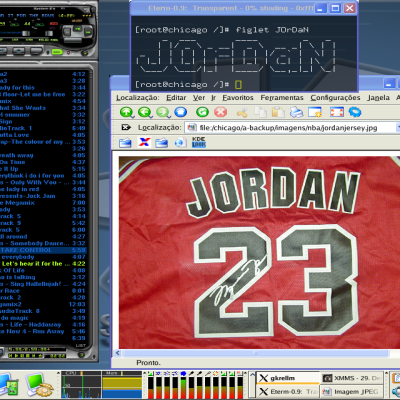400x400 pixels.
Task: Click the blue gear icon in Konqueror toolbar
Action: pyautogui.click(x=355, y=112)
